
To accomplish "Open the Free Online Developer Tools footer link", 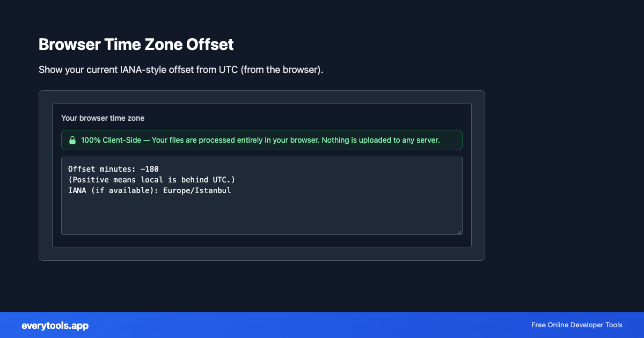I will [576, 325].
